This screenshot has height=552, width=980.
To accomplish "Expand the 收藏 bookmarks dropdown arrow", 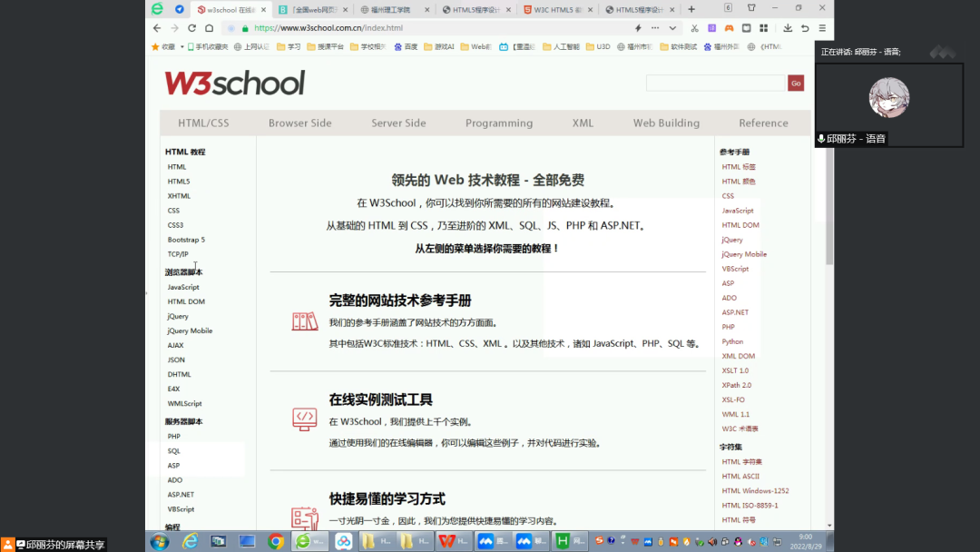I will click(181, 47).
